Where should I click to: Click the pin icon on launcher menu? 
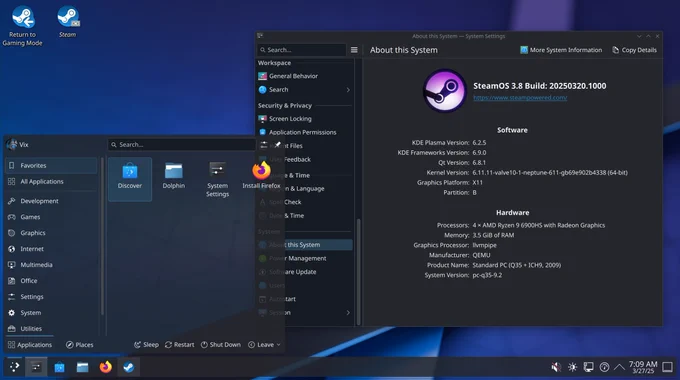pyautogui.click(x=278, y=144)
